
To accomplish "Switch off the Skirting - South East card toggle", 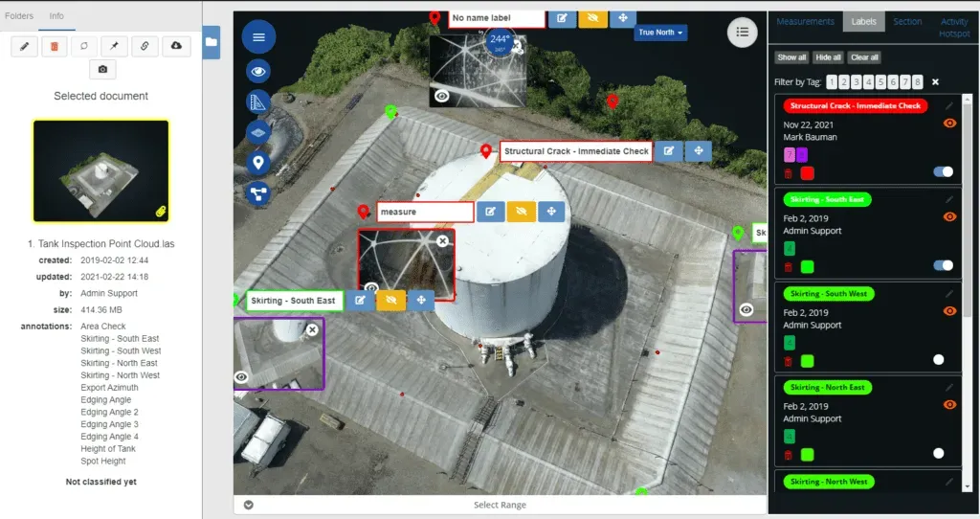I will [x=943, y=265].
